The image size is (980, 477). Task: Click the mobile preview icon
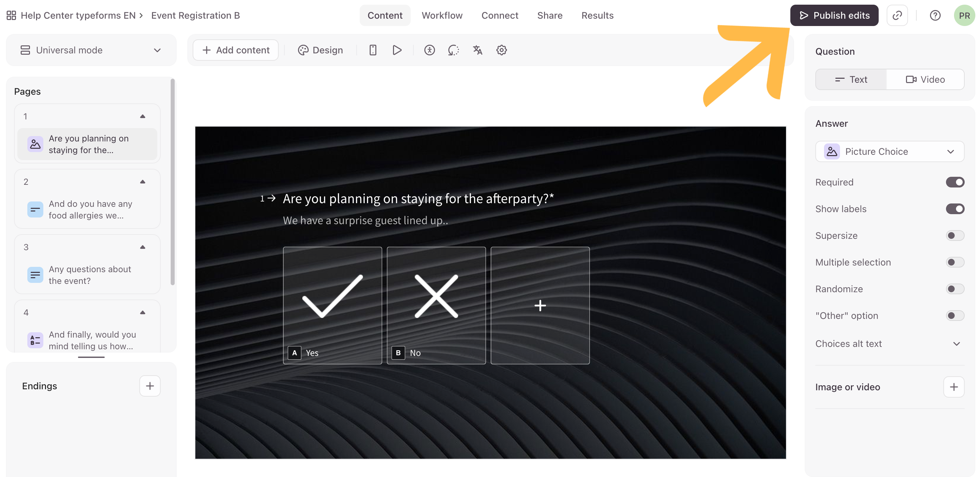tap(373, 50)
